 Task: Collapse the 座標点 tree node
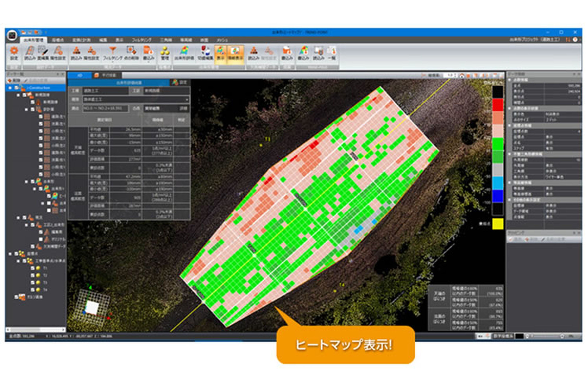[x=10, y=254]
